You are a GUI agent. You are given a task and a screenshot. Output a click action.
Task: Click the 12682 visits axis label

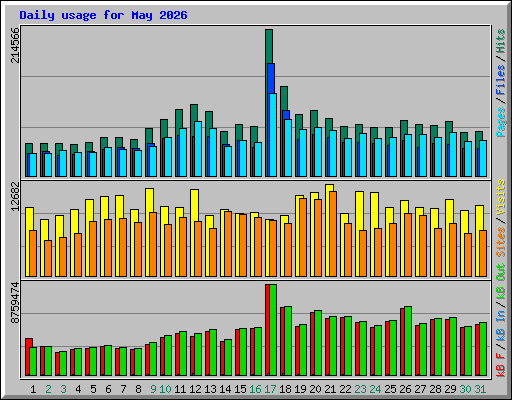pos(15,197)
